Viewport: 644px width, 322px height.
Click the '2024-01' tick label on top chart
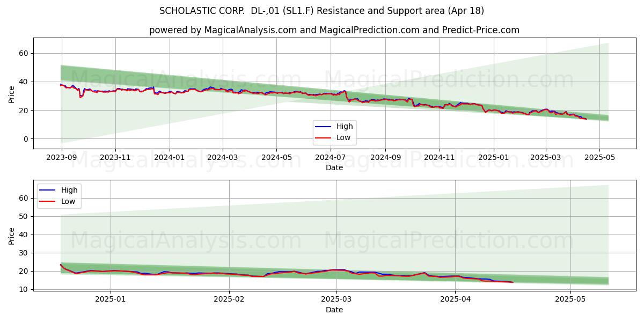click(x=170, y=157)
